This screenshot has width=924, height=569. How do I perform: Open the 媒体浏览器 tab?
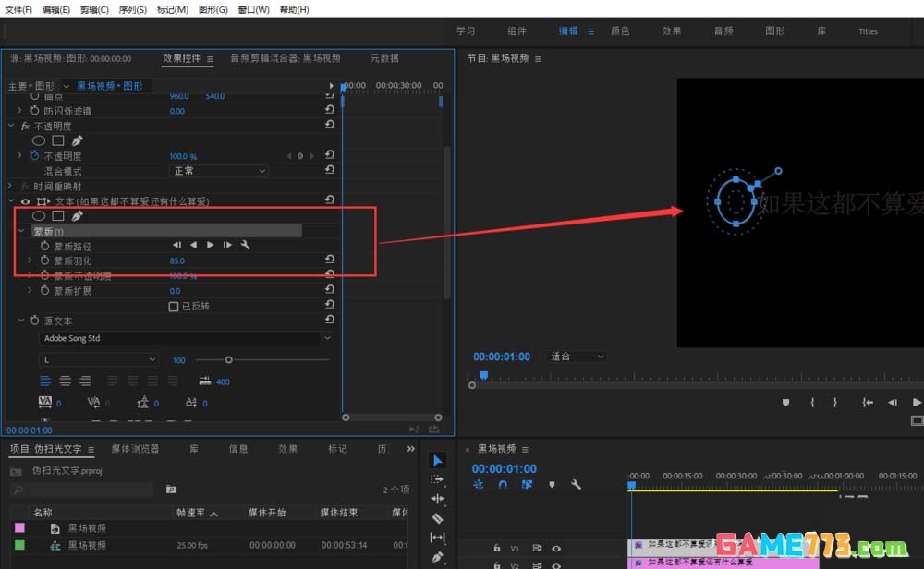(x=135, y=449)
